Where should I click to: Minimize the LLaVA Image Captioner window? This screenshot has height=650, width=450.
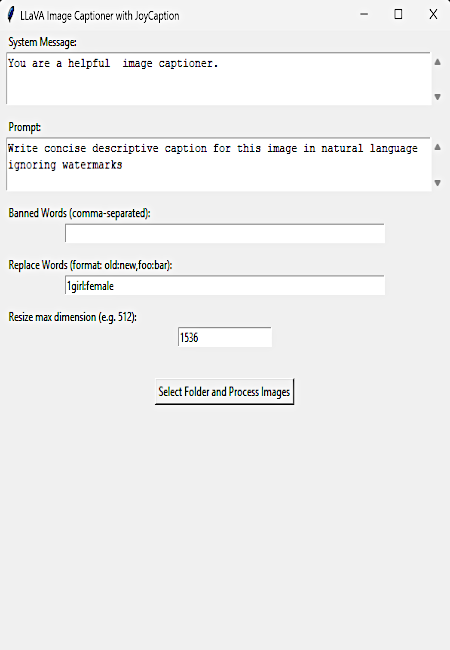(x=364, y=15)
